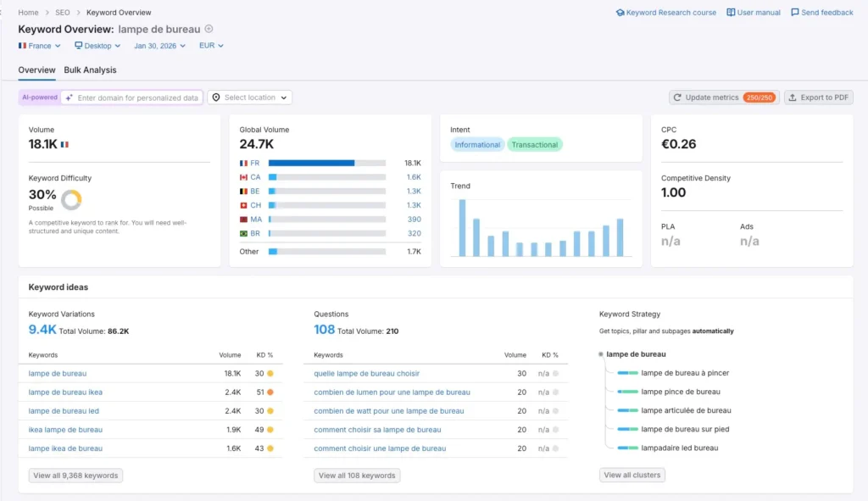Click the export icon beside Export to PDF
868x501 pixels.
coord(792,97)
